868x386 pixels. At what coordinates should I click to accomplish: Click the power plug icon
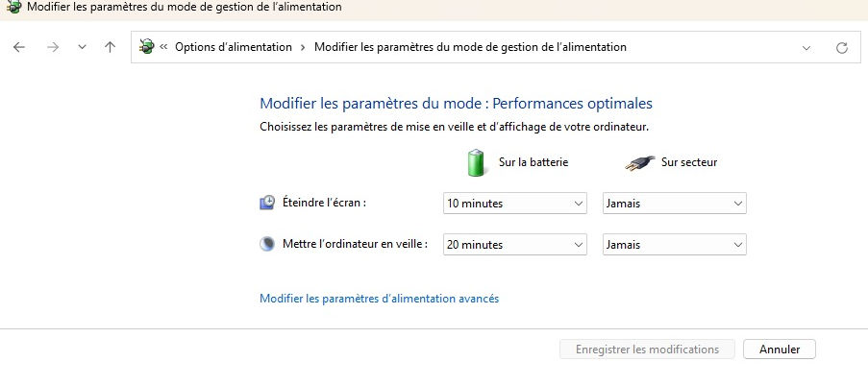[x=640, y=163]
